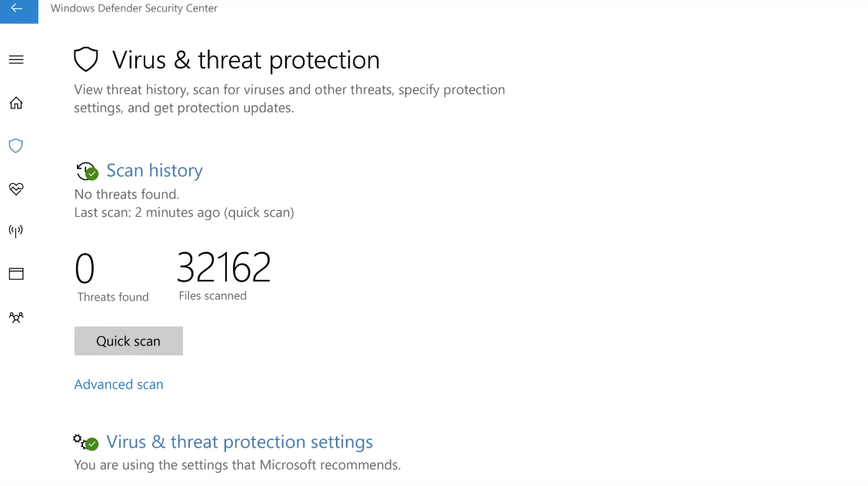
Task: Click the Last scan status text
Action: (184, 212)
